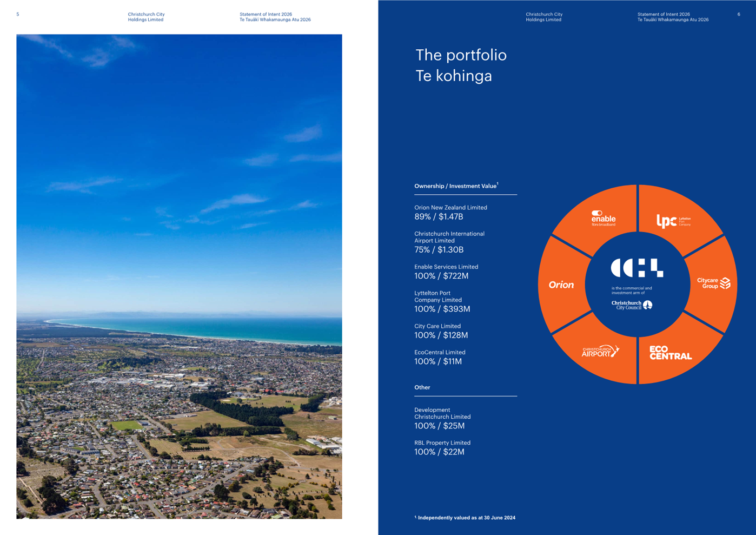Click 'Christchurch International Airport Limited' label
The width and height of the screenshot is (756, 535).
tap(449, 237)
